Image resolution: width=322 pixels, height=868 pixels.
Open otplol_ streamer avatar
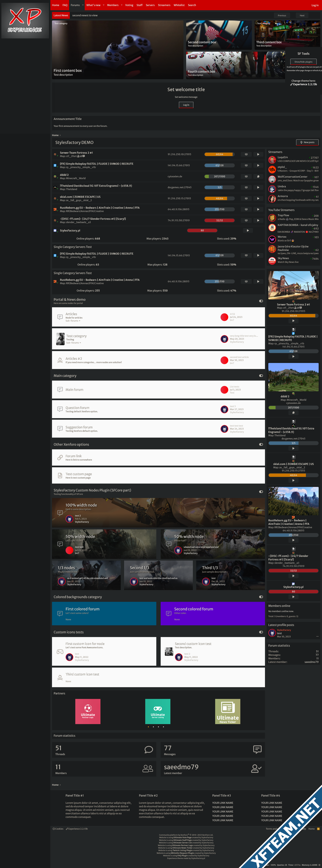click(x=272, y=169)
